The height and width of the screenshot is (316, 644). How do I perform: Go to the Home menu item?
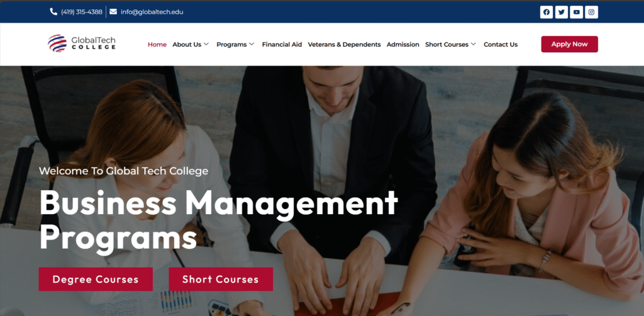pyautogui.click(x=157, y=45)
